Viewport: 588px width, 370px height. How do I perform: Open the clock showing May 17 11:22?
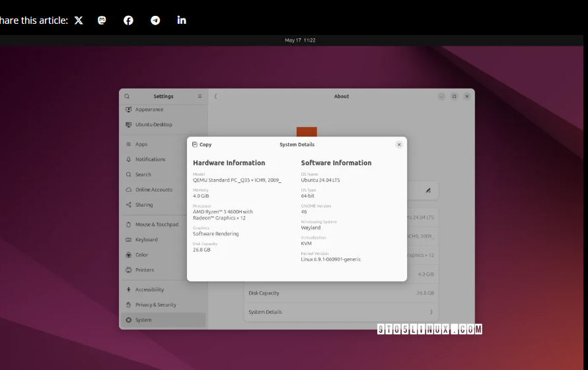pyautogui.click(x=300, y=40)
